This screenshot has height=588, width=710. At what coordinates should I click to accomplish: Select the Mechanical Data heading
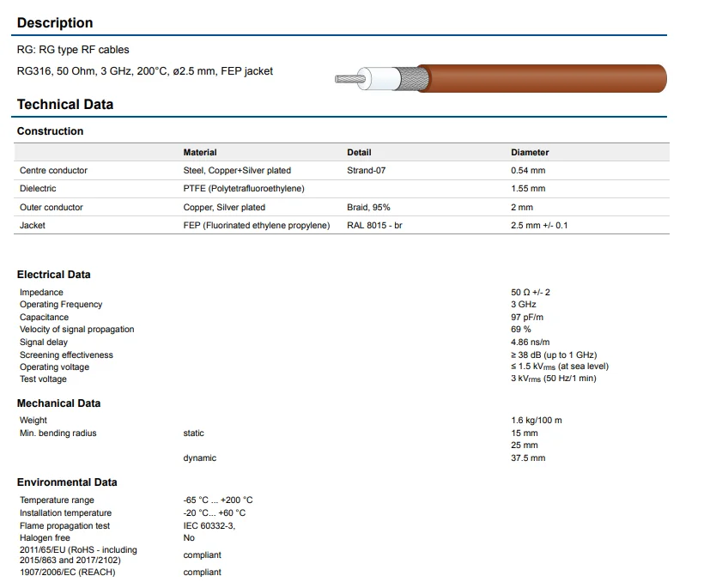pos(59,403)
